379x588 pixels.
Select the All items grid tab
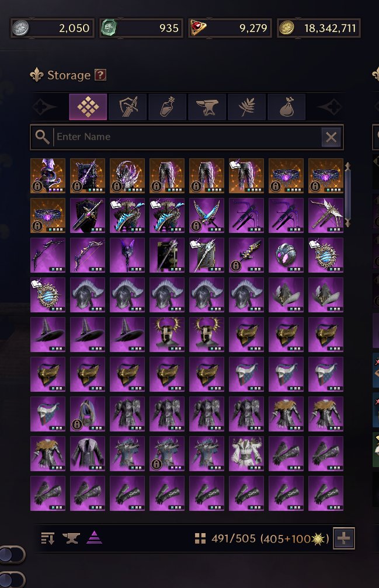(88, 107)
